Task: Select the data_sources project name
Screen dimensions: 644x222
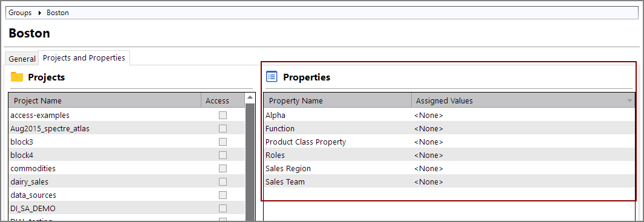Action: point(33,195)
